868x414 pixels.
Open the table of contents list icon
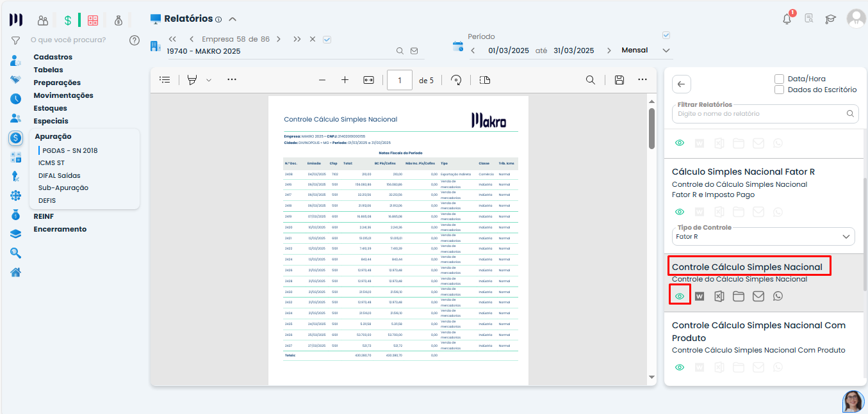tap(165, 80)
